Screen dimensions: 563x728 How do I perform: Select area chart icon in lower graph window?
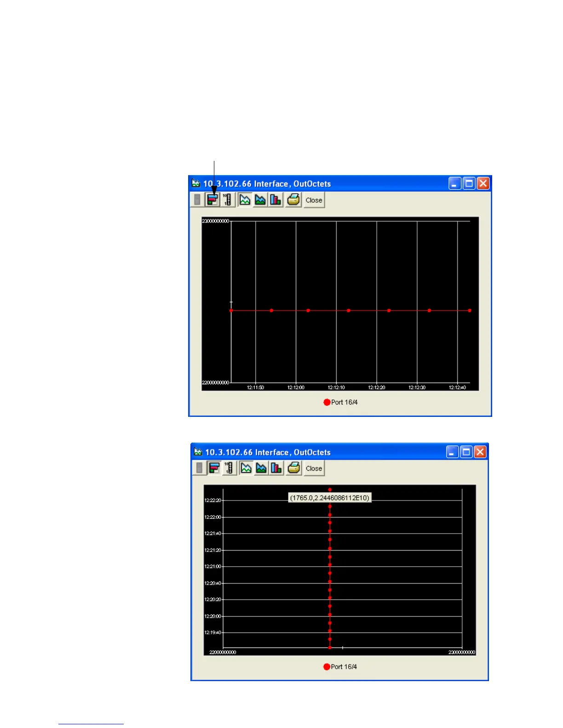(x=261, y=468)
